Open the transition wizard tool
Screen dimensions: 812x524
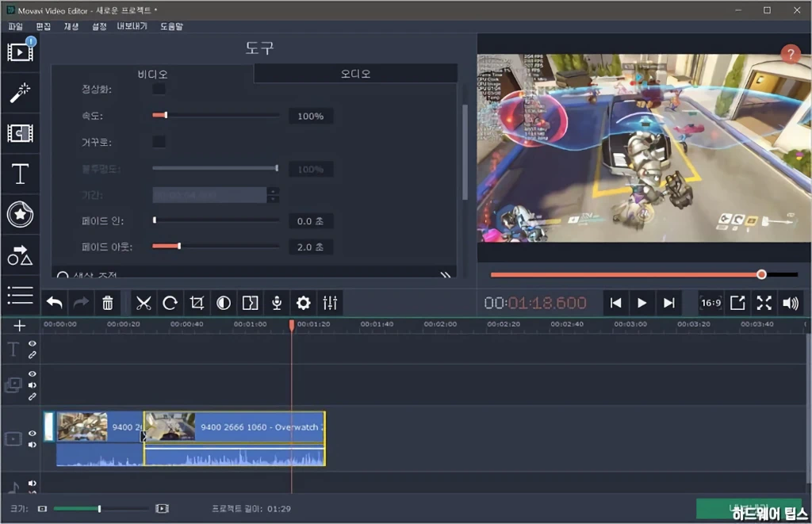250,303
